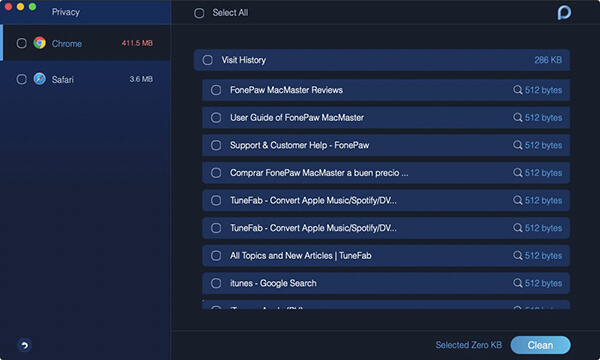Click the Clean button

tap(540, 345)
